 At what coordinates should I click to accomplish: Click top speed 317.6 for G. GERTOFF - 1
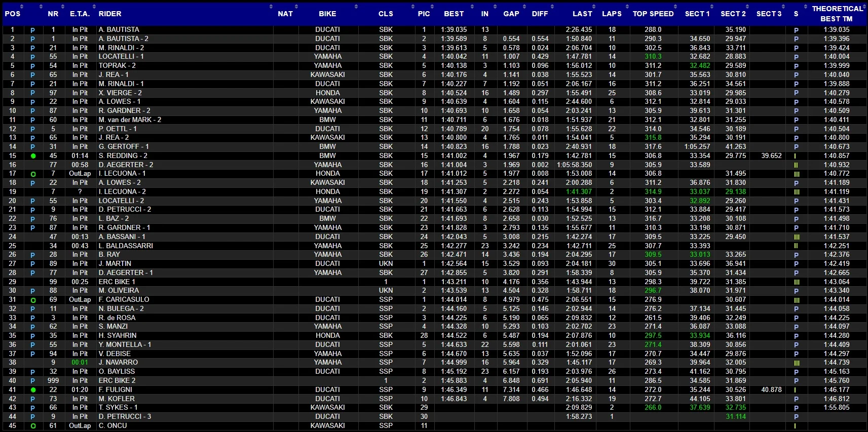[x=653, y=147]
